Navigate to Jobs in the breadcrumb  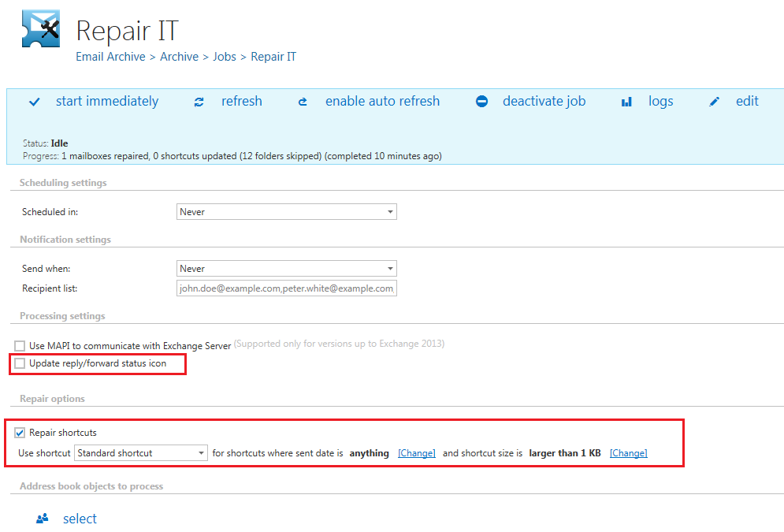pyautogui.click(x=224, y=57)
